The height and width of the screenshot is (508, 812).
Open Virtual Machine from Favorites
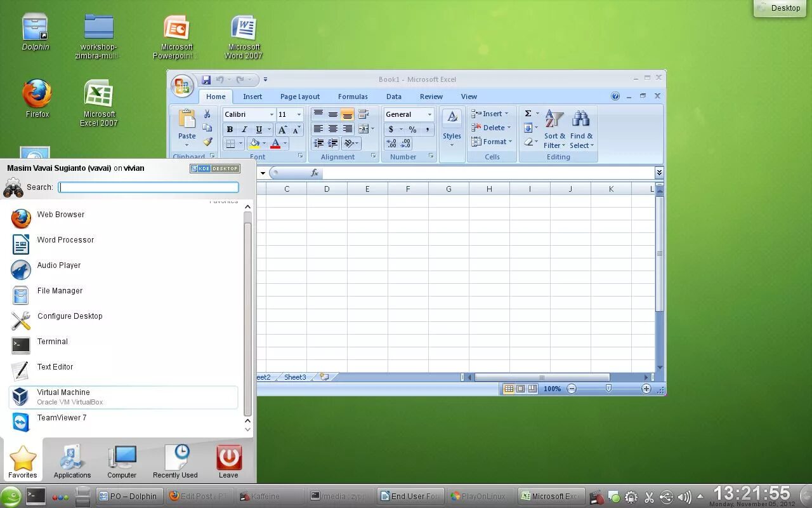coord(123,397)
